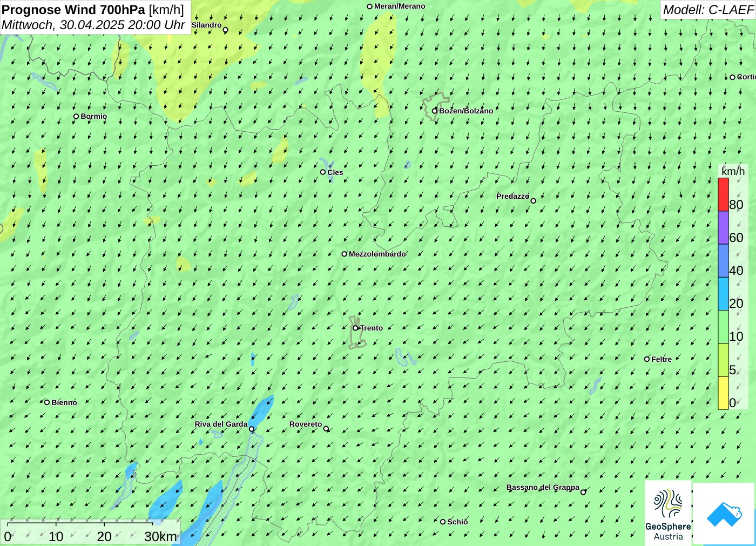Viewport: 756px width, 546px height.
Task: Select the Trento city marker
Action: (355, 328)
